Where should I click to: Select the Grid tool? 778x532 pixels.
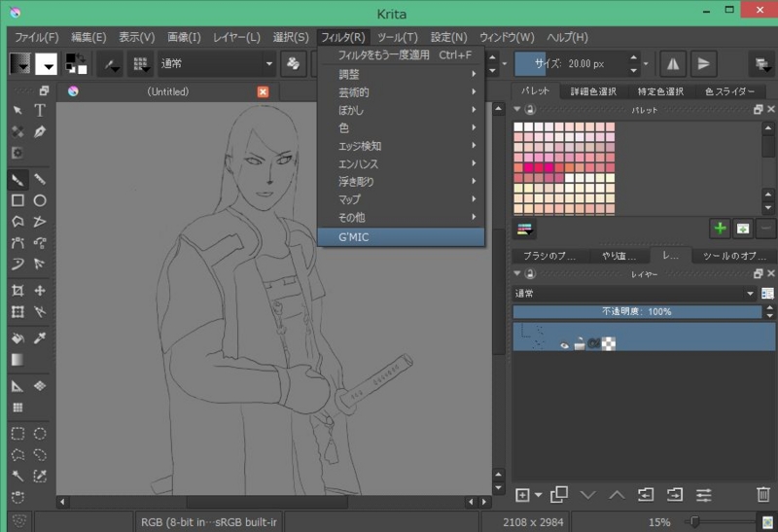(x=18, y=408)
